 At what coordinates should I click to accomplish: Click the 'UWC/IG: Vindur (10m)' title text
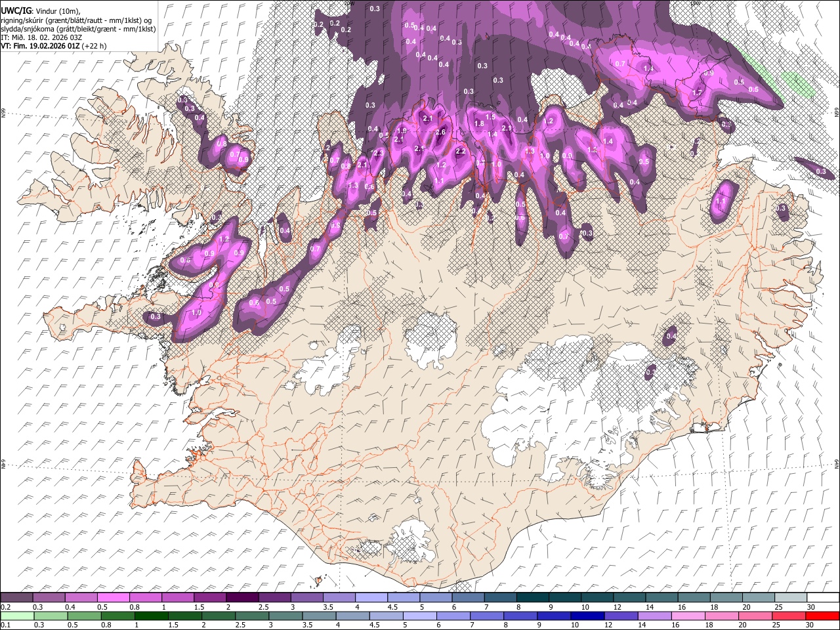coord(40,10)
